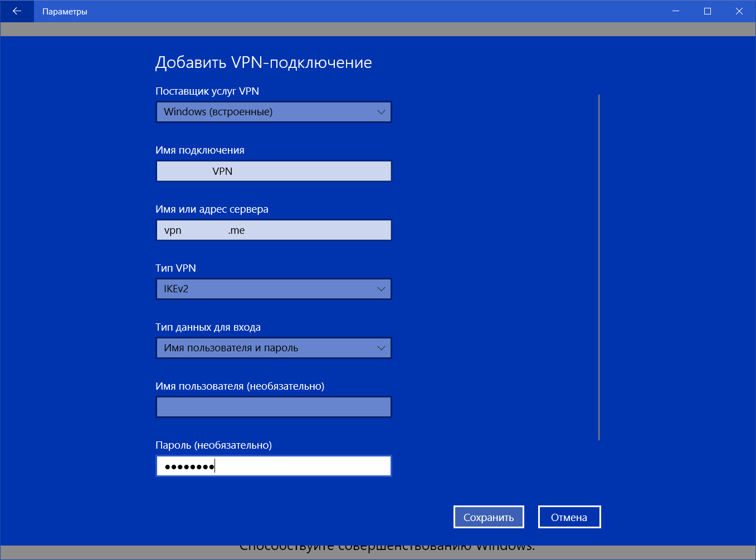Screen dimensions: 756x560
Task: Click the back arrow in Settings
Action: [16, 11]
